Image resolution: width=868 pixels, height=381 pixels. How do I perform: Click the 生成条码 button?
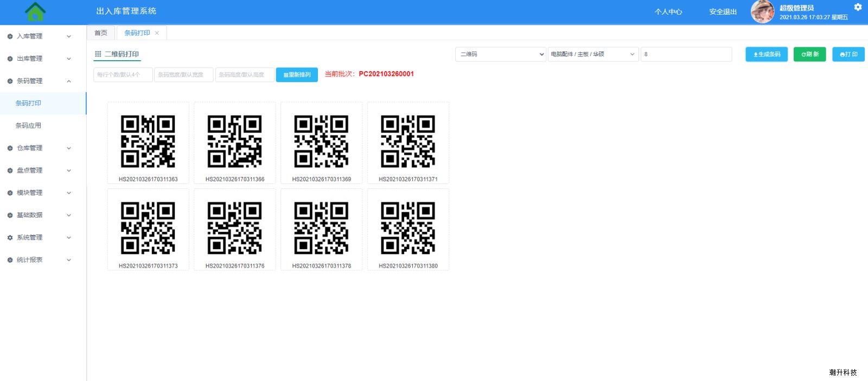[767, 54]
